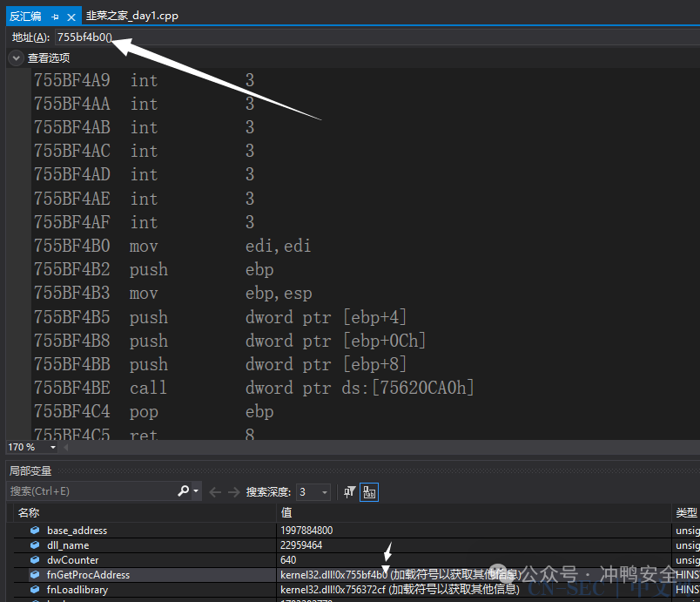700x602 pixels.
Task: Click line 755BF4C4 pop ebp
Action: click(153, 412)
